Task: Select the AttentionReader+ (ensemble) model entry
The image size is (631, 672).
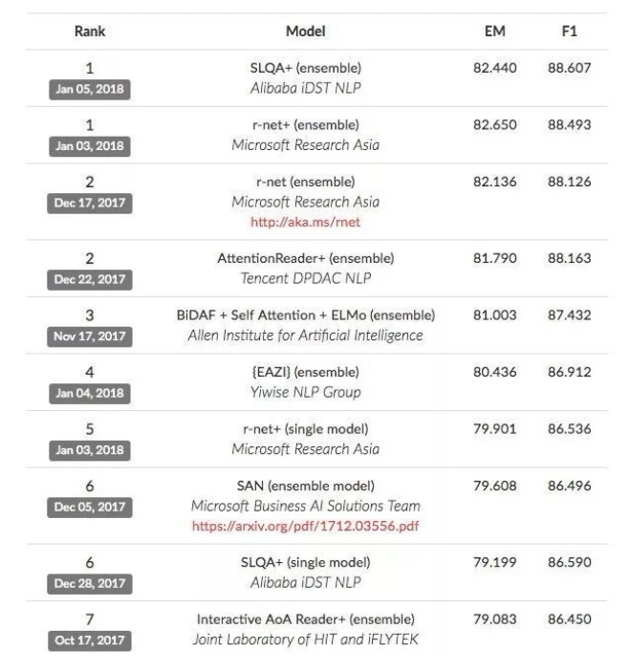Action: (305, 258)
